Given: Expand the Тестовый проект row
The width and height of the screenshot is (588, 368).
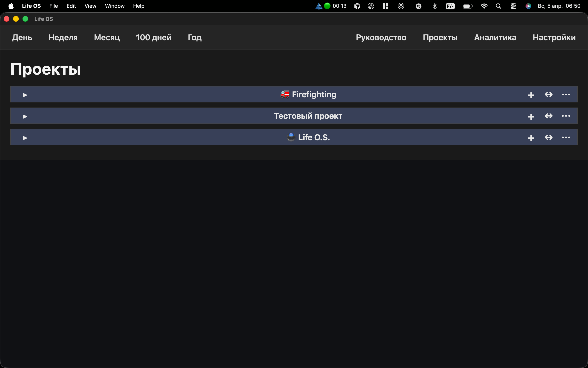Looking at the screenshot, I should tap(25, 116).
